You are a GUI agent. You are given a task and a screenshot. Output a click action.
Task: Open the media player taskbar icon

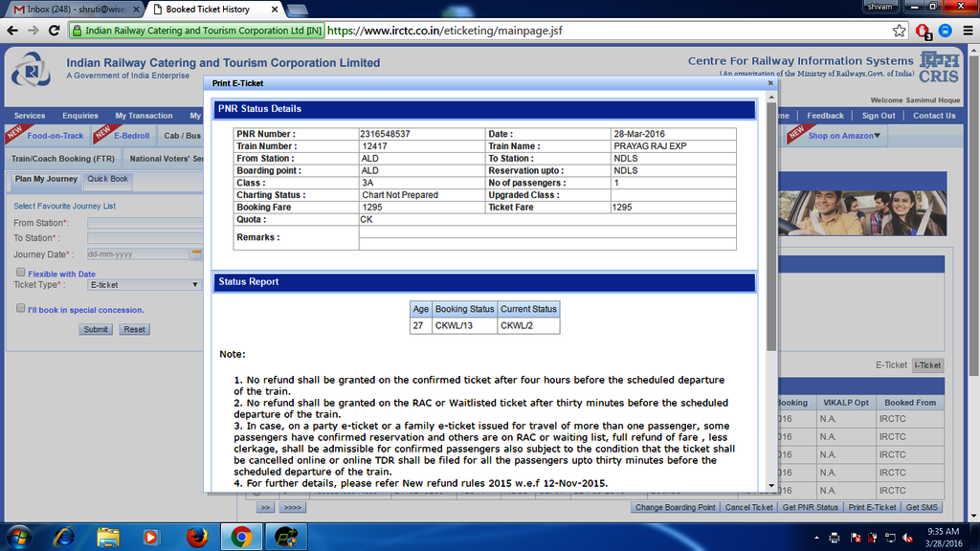(150, 538)
